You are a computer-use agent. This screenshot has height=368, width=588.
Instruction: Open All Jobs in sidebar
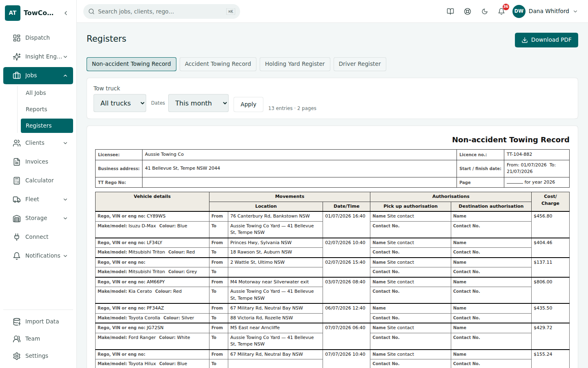47,93
